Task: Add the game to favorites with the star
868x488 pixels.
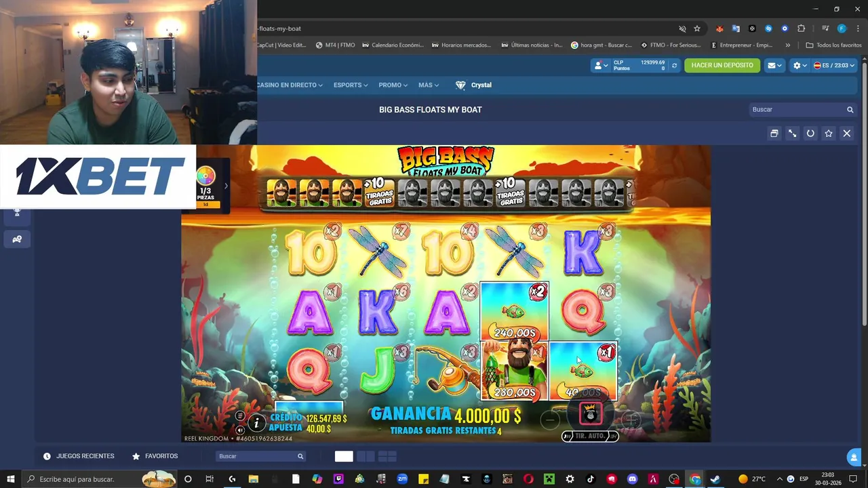Action: click(829, 134)
